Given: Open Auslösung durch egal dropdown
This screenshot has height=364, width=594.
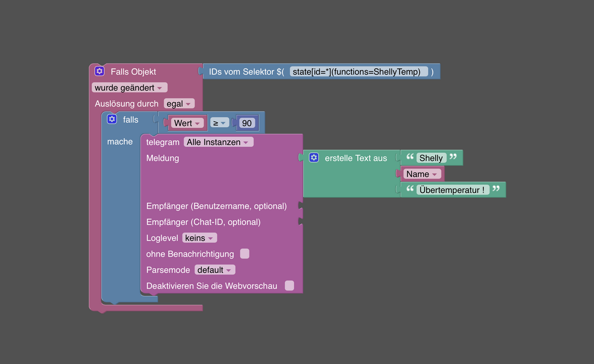Looking at the screenshot, I should (x=179, y=104).
